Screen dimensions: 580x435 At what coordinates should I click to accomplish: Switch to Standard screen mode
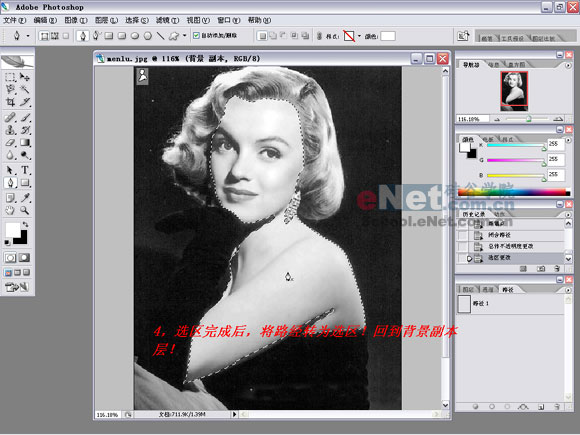pos(8,273)
